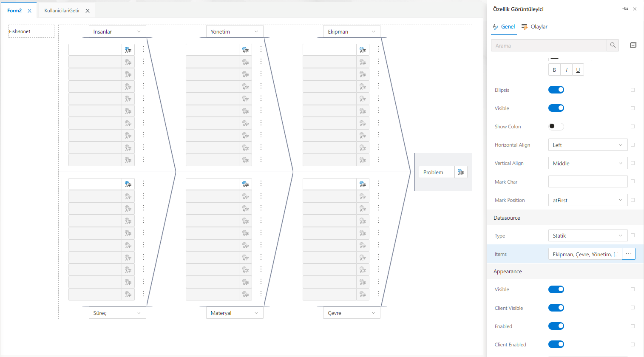Open the Mark Position dropdown
Image resolution: width=644 pixels, height=357 pixels.
(x=588, y=200)
